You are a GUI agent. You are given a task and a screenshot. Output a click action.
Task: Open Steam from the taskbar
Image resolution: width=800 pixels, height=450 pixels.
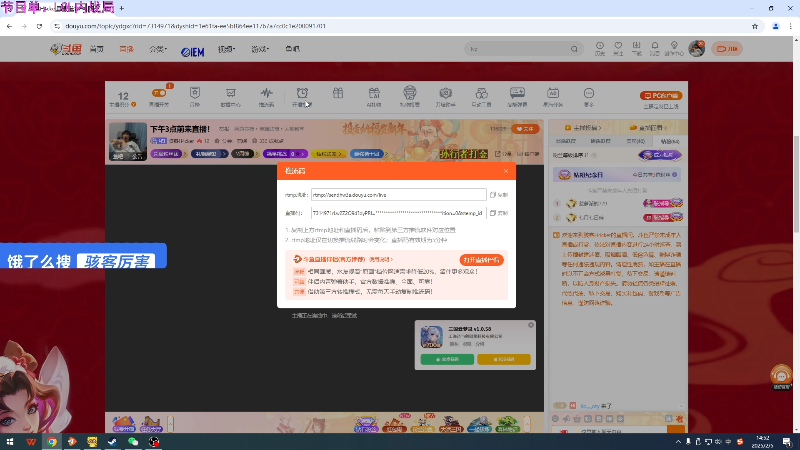pyautogui.click(x=112, y=442)
